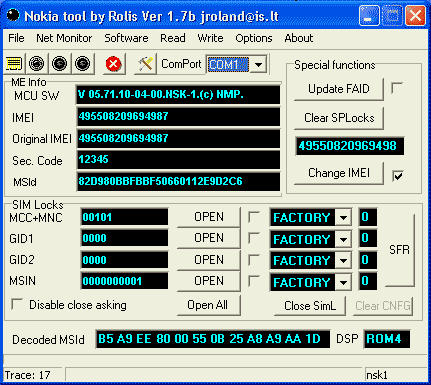Screen dimensions: 431x385
Task: Click the MSId field 82D980BBFBBF50660112E9D2C6
Action: coord(178,182)
